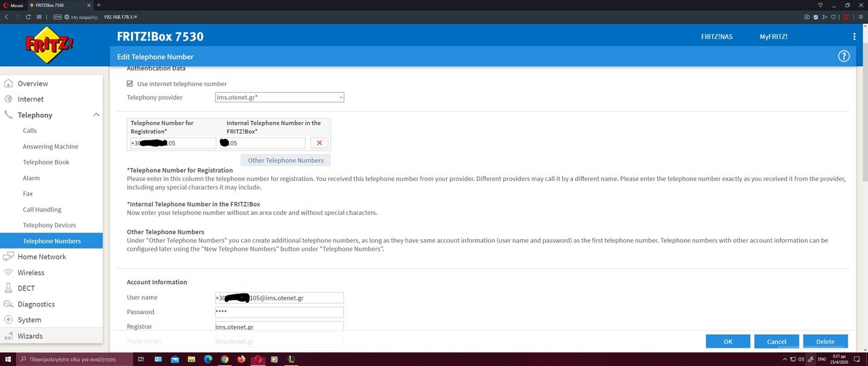Toggle Use internet telephone number checkbox
The height and width of the screenshot is (366, 868).
(130, 84)
